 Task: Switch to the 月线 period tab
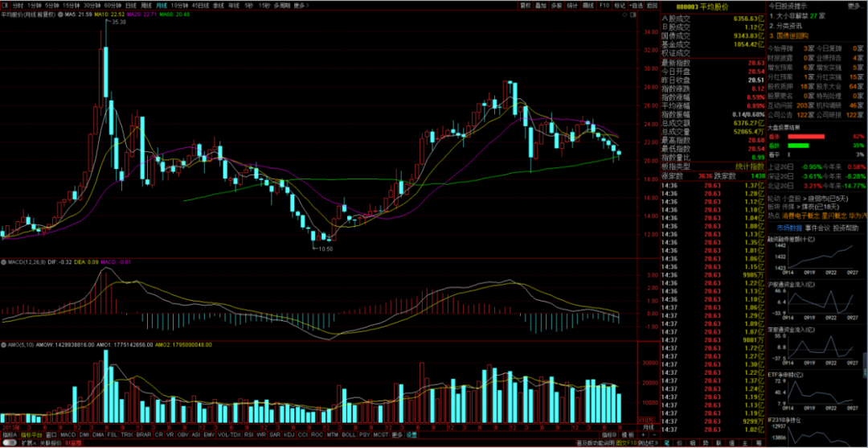coord(162,6)
